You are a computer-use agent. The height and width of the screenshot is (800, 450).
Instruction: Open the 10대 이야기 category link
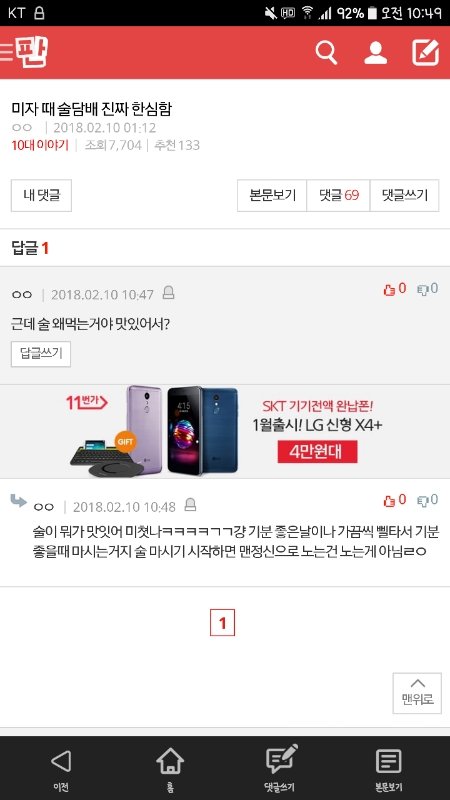point(40,145)
